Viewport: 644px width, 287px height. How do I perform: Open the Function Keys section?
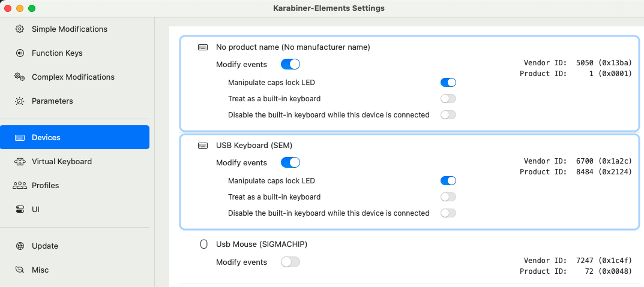[75, 53]
